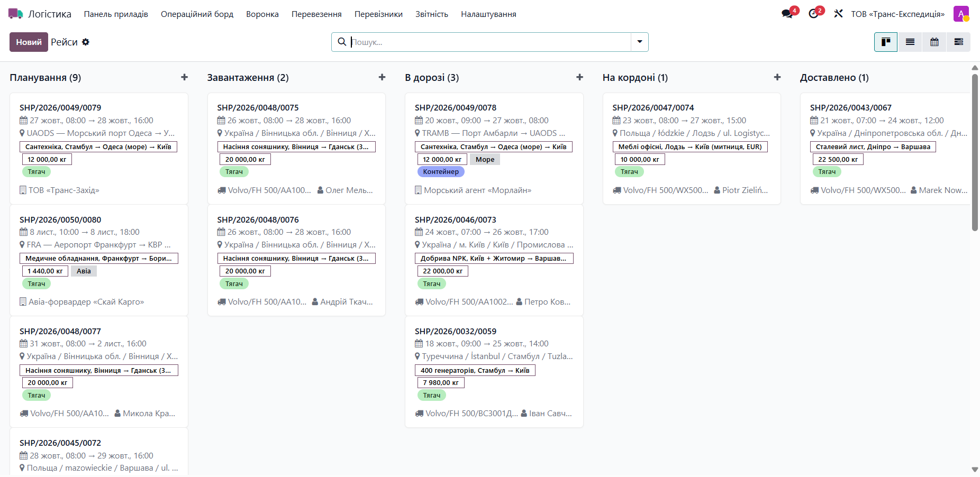The image size is (980, 477).
Task: Expand the search filter options dropdown
Action: (x=640, y=42)
